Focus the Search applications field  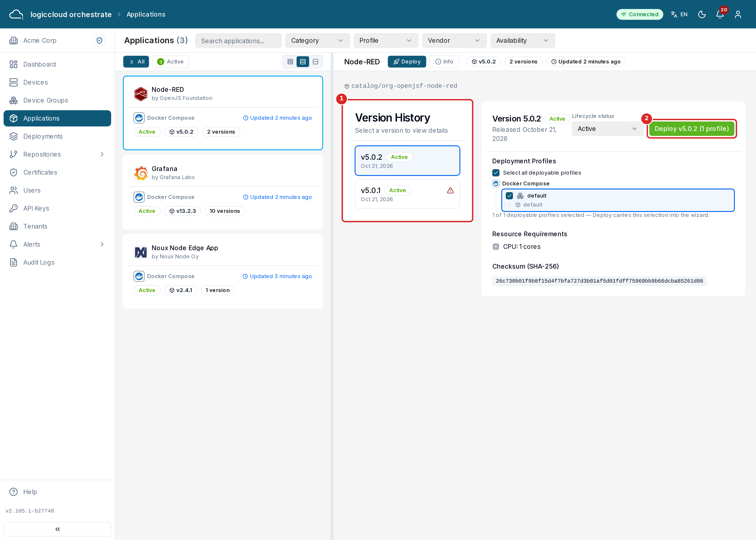(238, 40)
